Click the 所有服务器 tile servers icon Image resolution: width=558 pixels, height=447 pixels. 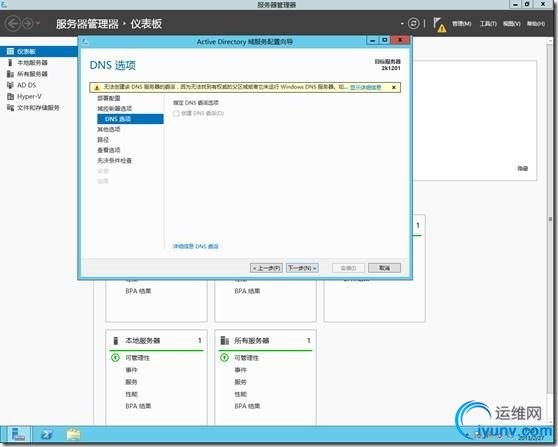(225, 341)
